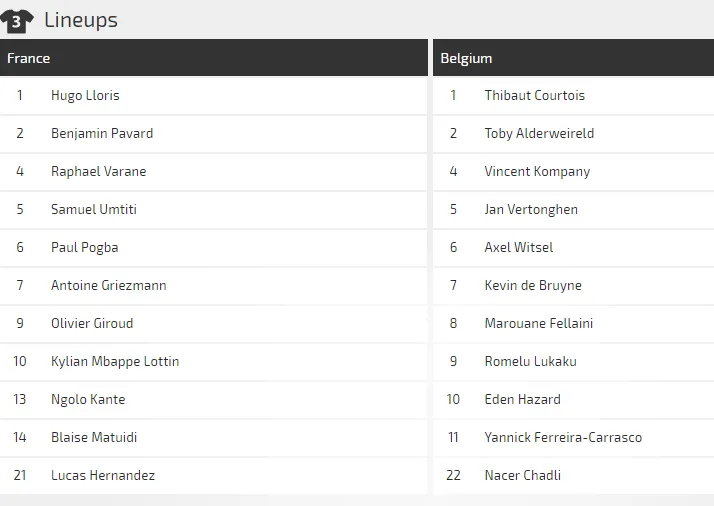Click Thibaut Courtois in Belgium lineup

click(535, 96)
